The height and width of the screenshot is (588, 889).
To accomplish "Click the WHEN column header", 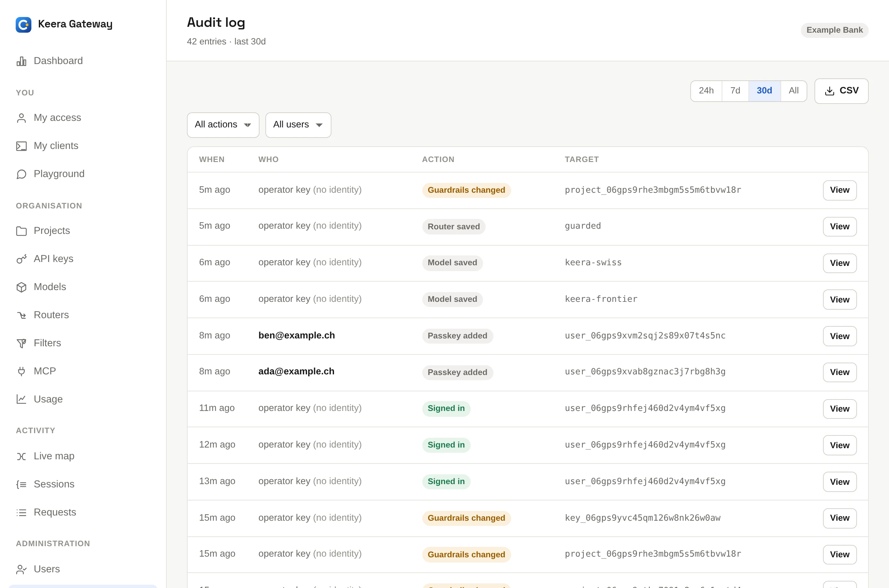I will 211,159.
